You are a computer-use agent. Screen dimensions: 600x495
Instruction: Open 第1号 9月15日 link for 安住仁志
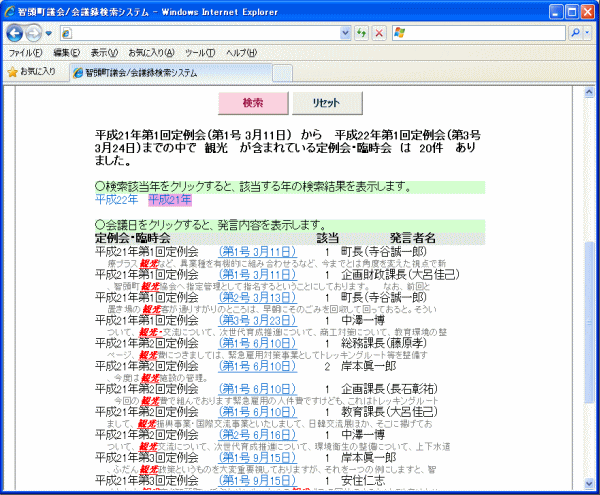(258, 481)
